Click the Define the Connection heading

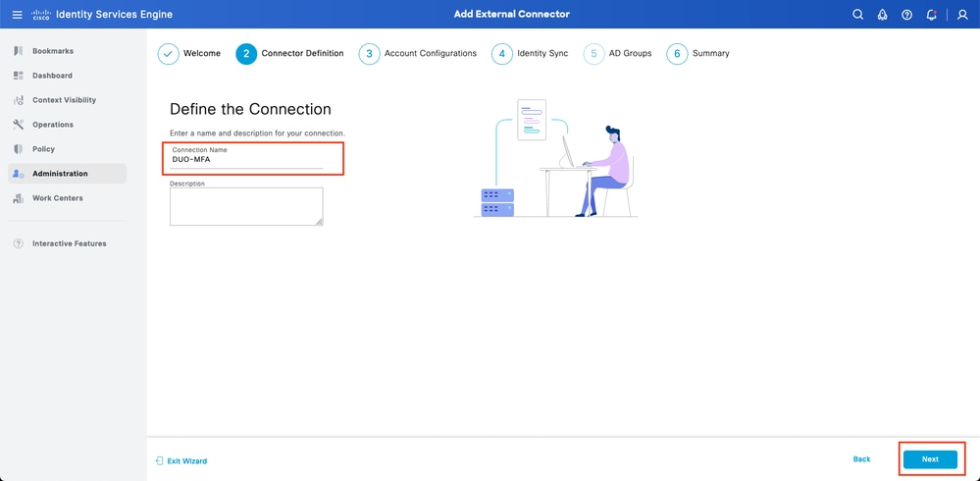(x=250, y=109)
